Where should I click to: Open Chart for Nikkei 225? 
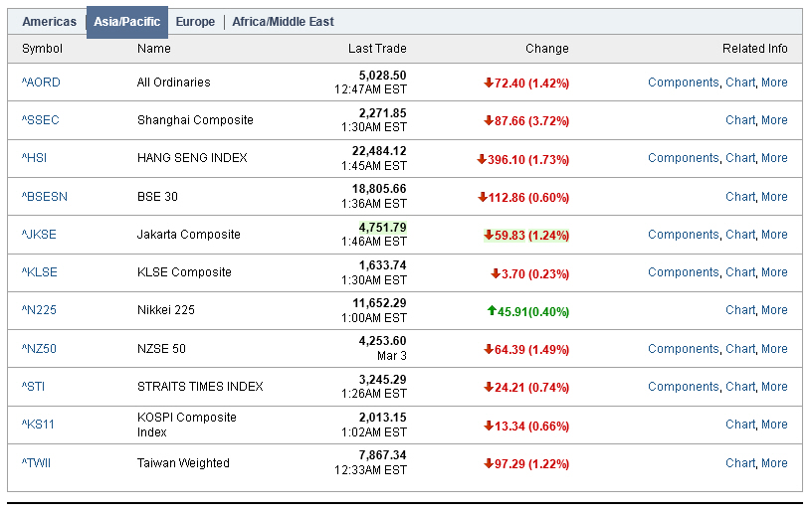click(x=740, y=310)
